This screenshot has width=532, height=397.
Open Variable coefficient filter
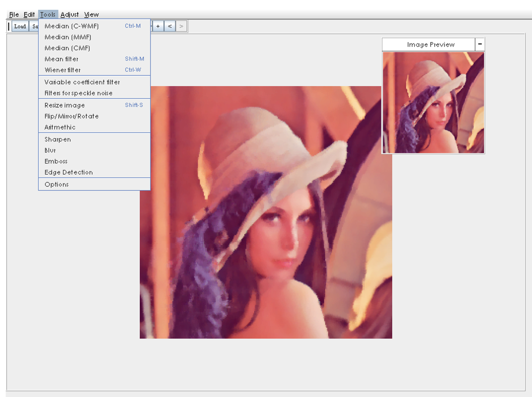coord(94,82)
